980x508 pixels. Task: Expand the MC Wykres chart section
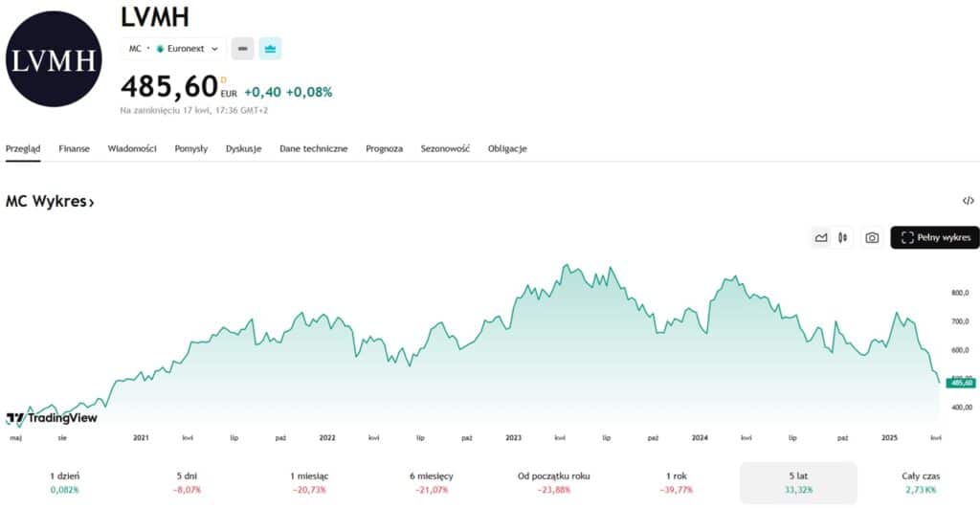[x=50, y=202]
